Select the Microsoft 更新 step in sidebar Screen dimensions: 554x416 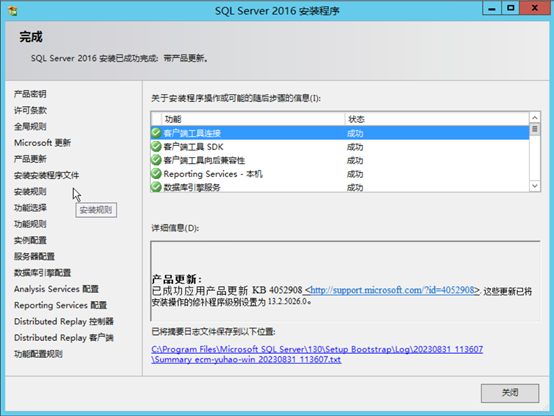click(42, 143)
